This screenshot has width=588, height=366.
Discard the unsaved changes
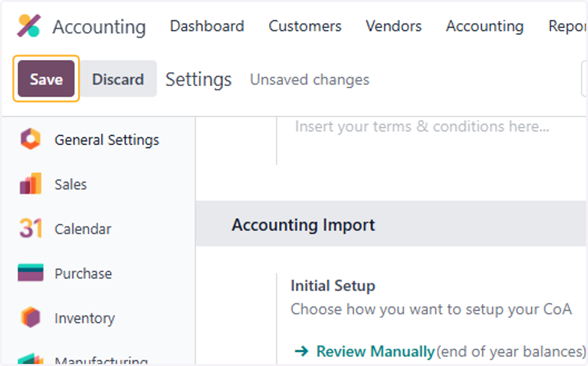coord(118,79)
